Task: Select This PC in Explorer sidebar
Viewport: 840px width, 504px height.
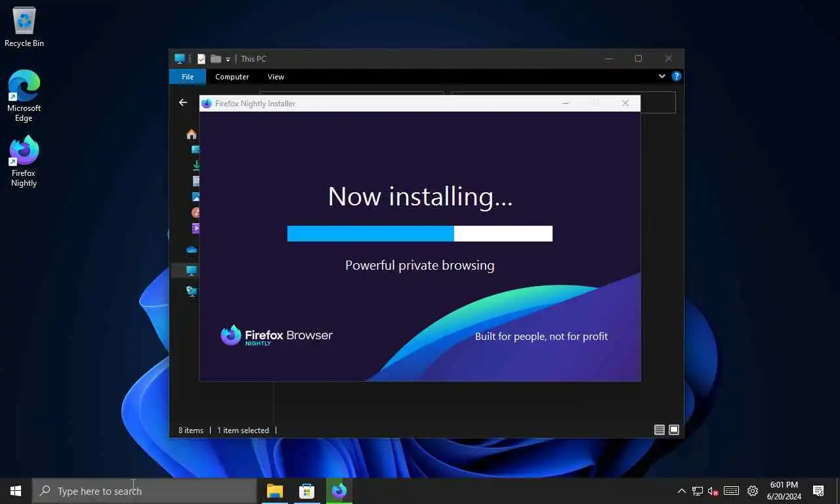Action: 192,270
